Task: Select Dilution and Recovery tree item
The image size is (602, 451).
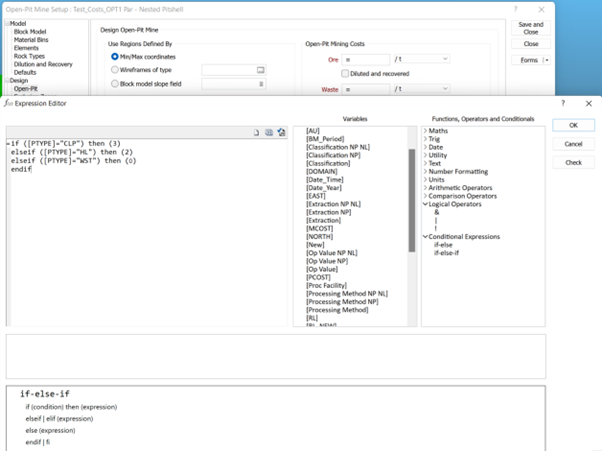Action: point(43,64)
